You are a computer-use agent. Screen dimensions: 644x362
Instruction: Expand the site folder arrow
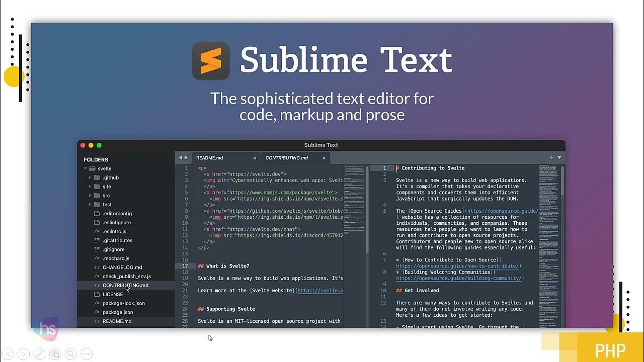[x=90, y=187]
